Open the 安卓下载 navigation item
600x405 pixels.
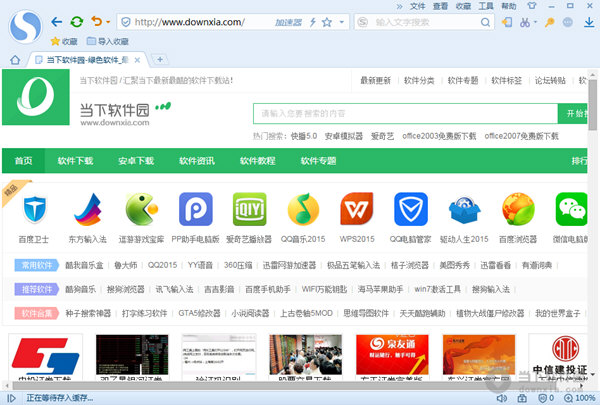[136, 161]
